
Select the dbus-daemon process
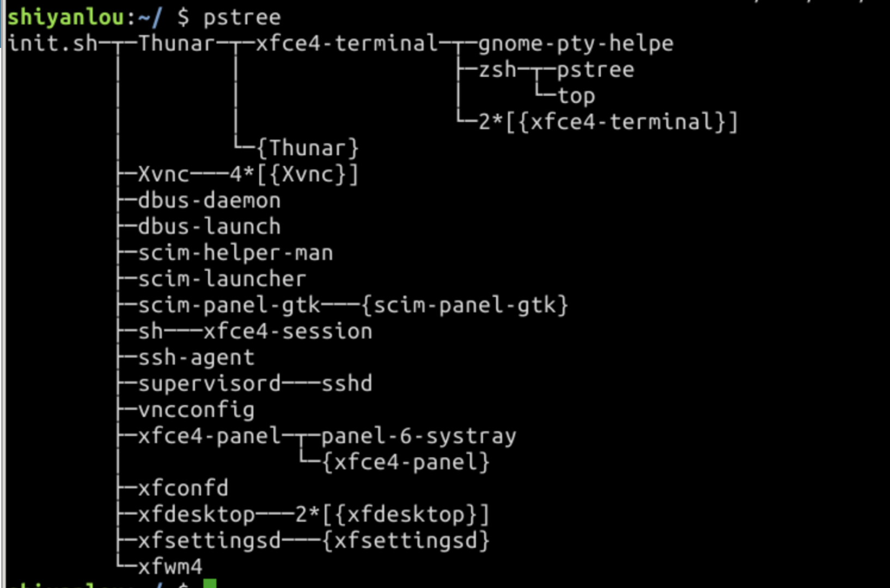click(x=209, y=201)
